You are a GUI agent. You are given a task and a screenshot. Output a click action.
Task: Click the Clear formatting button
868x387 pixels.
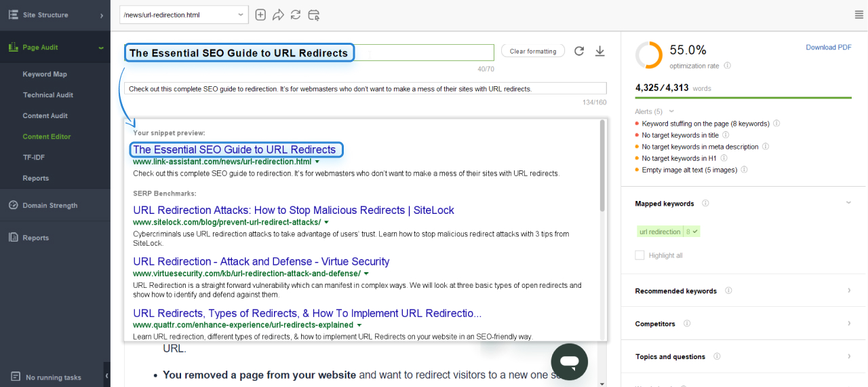point(533,51)
